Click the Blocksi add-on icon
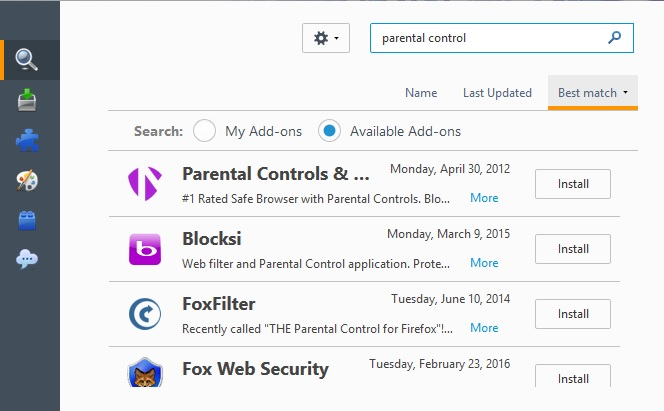Image resolution: width=664 pixels, height=411 pixels. (145, 249)
